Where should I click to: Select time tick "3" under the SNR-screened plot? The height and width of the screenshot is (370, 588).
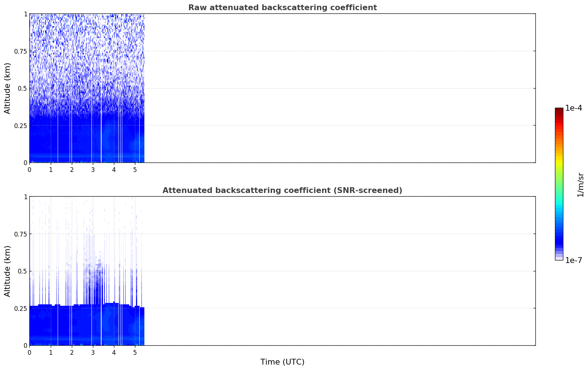pos(93,352)
